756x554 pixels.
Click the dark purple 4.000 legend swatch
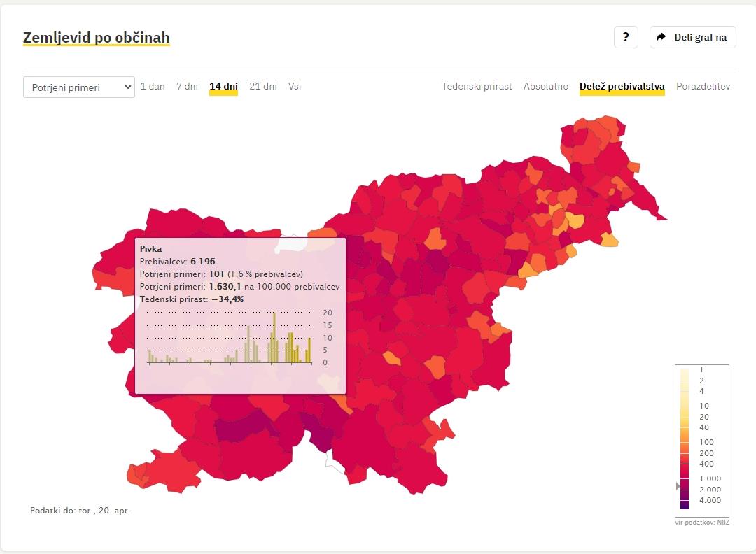685,504
